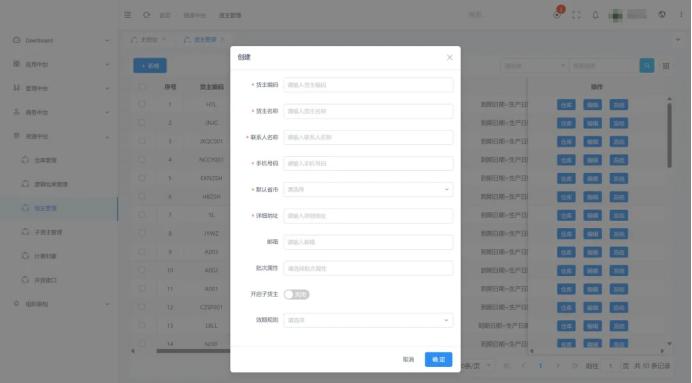Click the blue 新增 add button
This screenshot has width=692, height=383.
point(150,65)
